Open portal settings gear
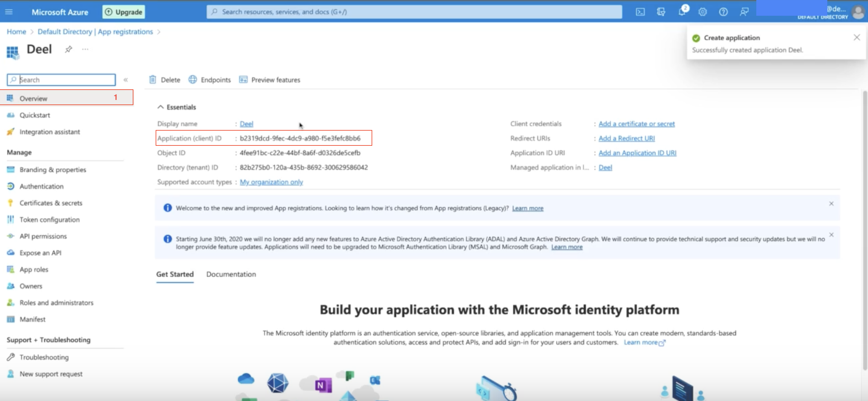This screenshot has height=401, width=868. click(702, 12)
